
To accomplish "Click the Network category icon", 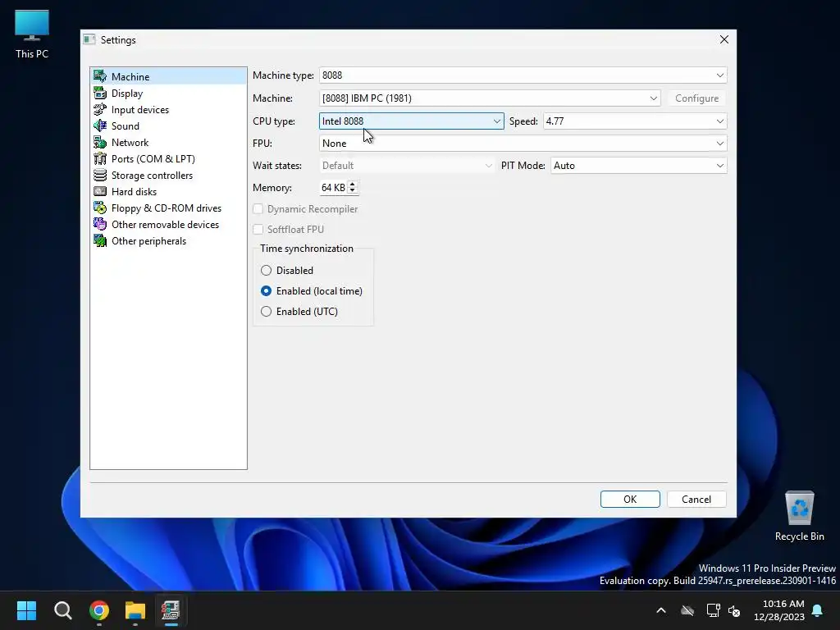I will pos(99,142).
